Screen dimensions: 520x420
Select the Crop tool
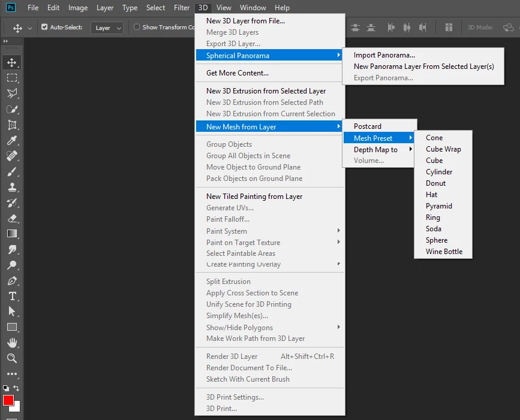click(12, 125)
